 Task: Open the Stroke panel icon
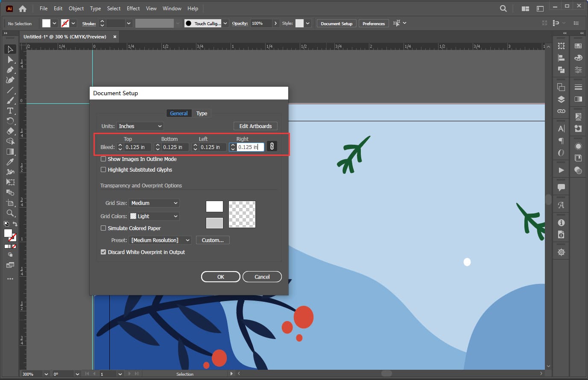[x=578, y=87]
